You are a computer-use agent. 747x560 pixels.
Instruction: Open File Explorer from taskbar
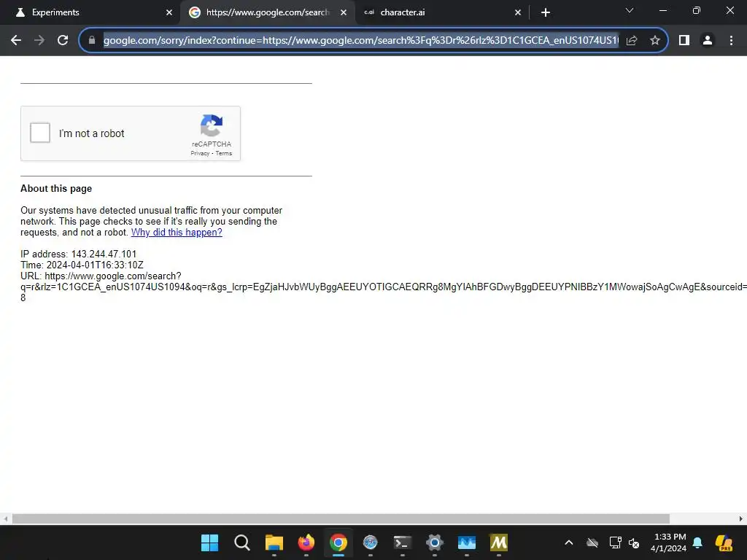coord(274,542)
